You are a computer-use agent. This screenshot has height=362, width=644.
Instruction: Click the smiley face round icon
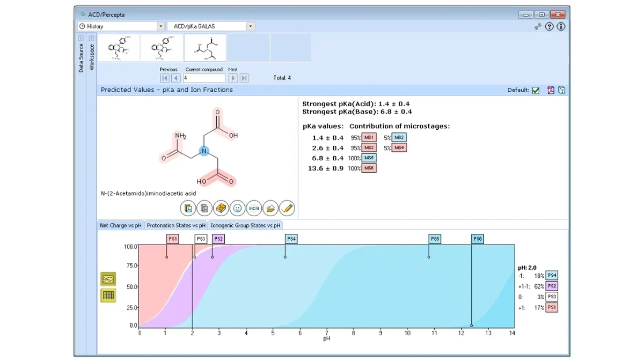[238, 208]
